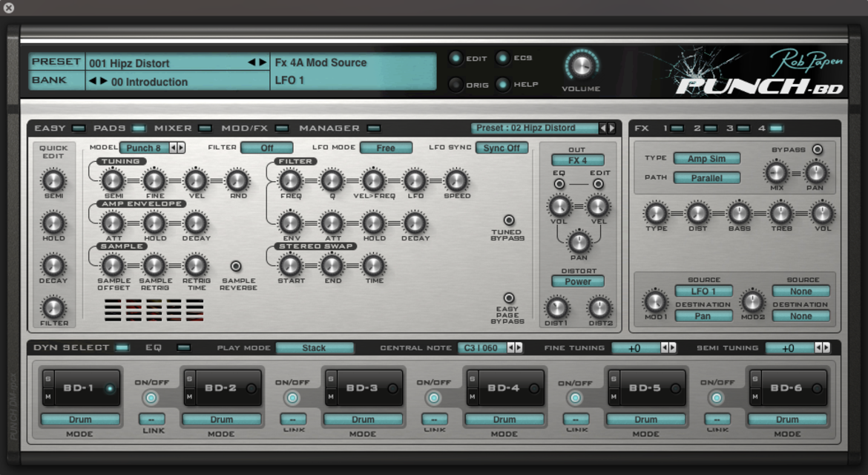Image resolution: width=868 pixels, height=475 pixels.
Task: Click next preset arrow in preset display
Action: pyautogui.click(x=263, y=62)
